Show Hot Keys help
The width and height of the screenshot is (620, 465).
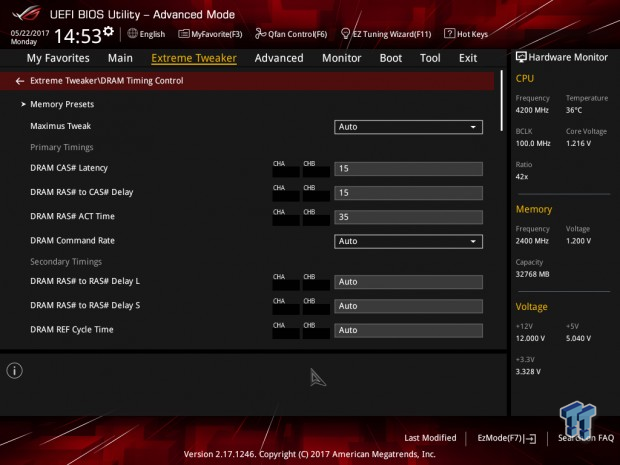[466, 34]
